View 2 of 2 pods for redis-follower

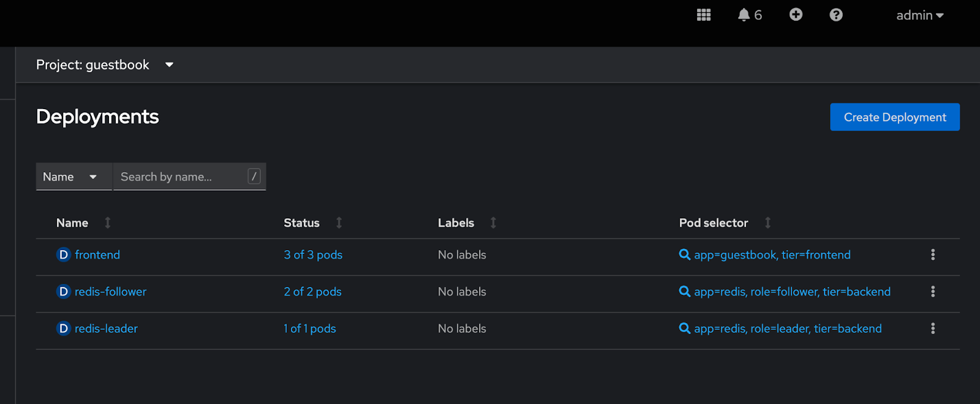click(312, 292)
